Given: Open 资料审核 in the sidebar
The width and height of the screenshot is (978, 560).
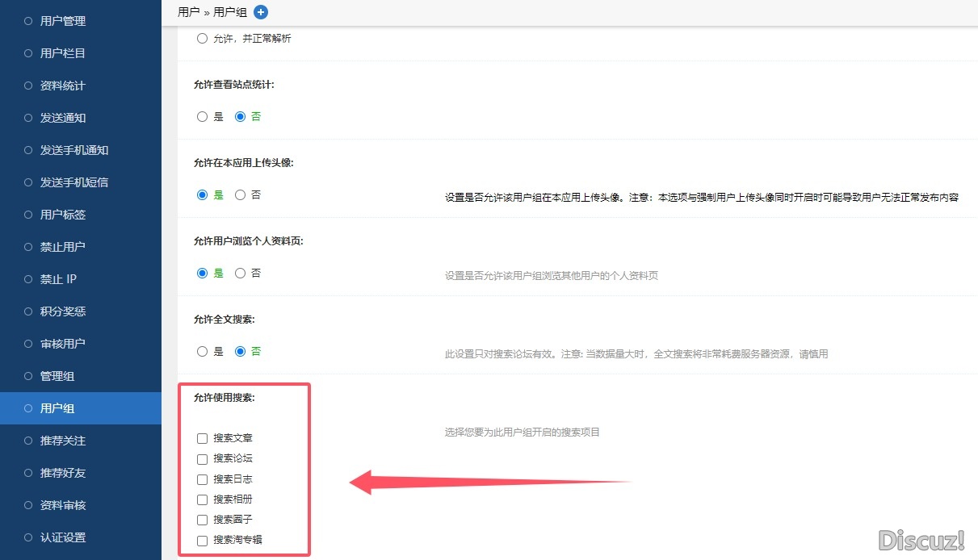Looking at the screenshot, I should tap(62, 505).
